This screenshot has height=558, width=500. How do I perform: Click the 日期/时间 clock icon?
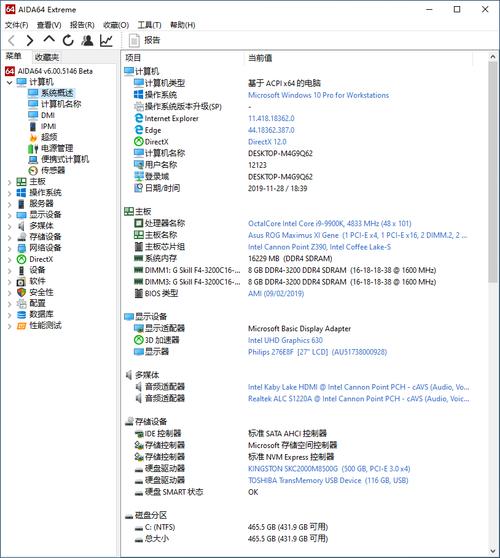coord(138,188)
